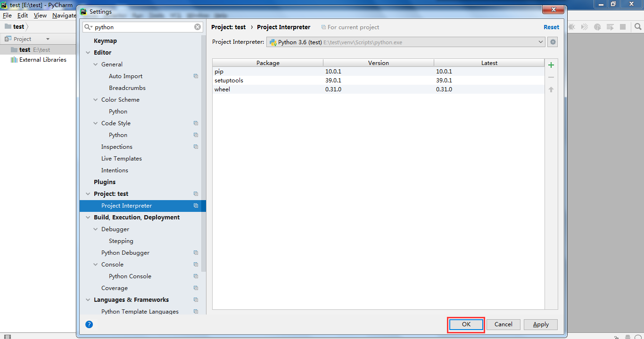Sort by the Version column header

pyautogui.click(x=379, y=63)
